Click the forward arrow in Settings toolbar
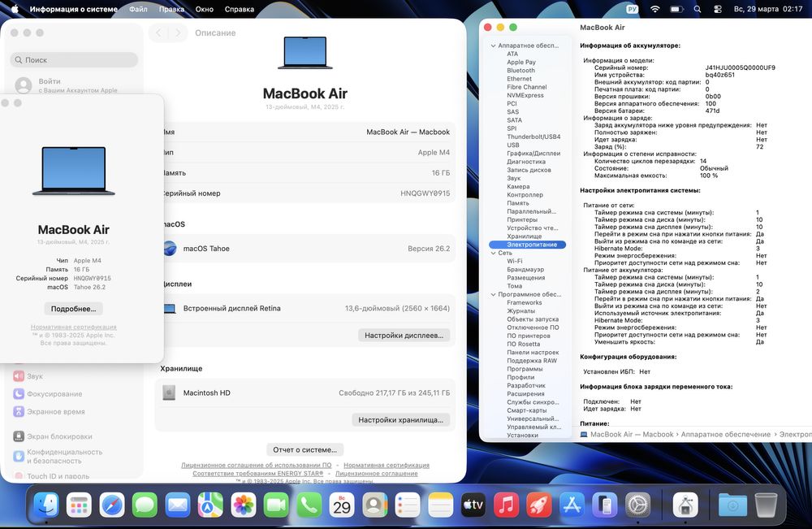This screenshot has height=529, width=812. click(178, 33)
